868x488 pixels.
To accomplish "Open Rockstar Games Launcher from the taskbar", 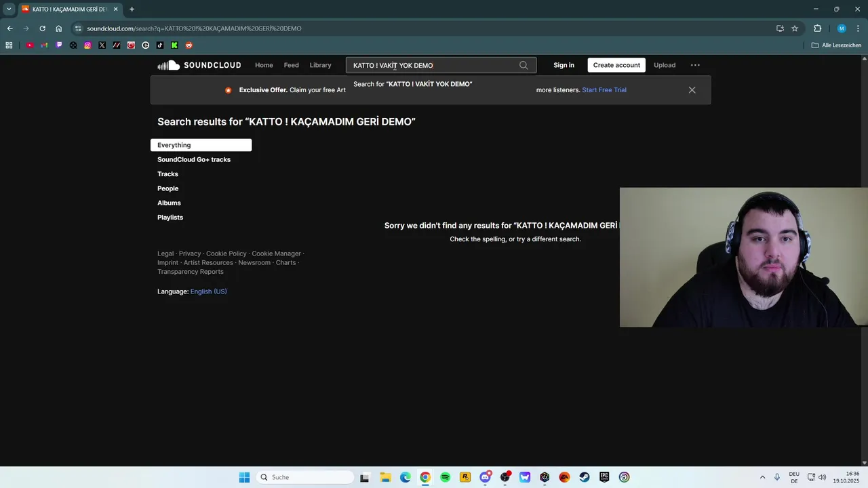I will [x=465, y=477].
